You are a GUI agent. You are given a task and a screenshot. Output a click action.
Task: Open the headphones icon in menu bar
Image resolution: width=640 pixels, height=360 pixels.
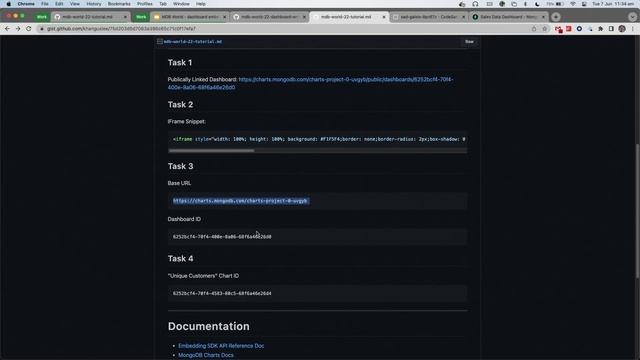[x=475, y=4]
